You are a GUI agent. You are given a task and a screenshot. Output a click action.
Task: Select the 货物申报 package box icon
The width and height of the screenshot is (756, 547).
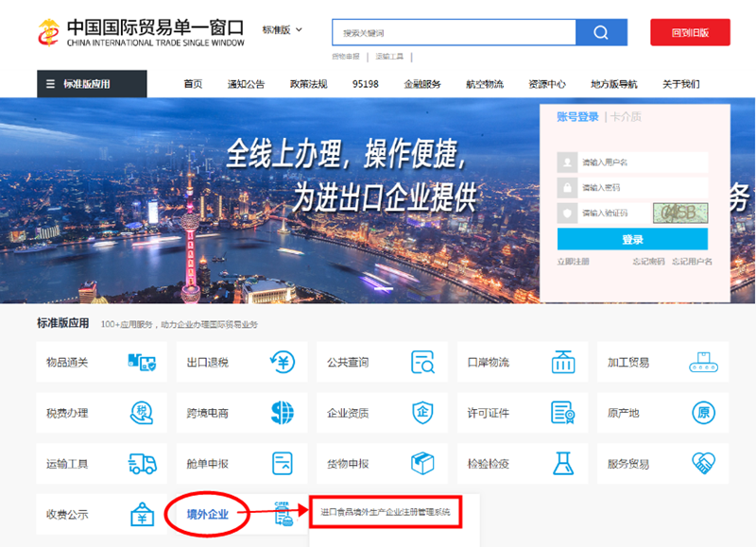point(422,463)
